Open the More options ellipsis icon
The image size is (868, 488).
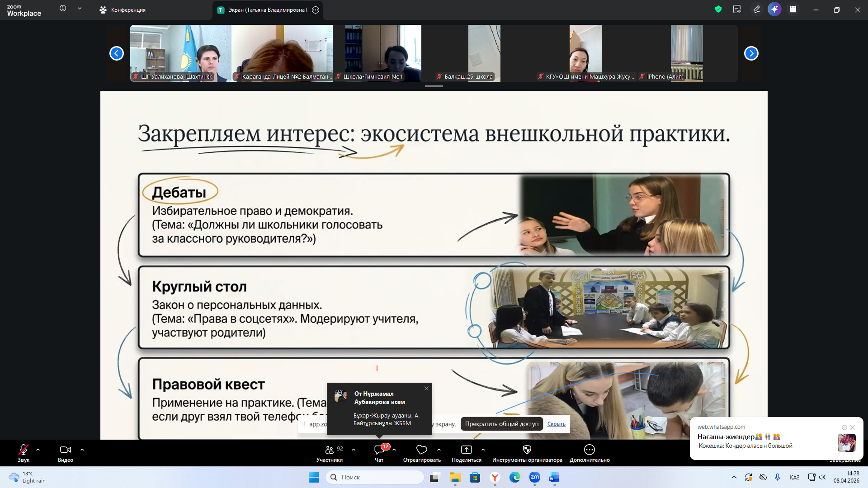click(589, 450)
